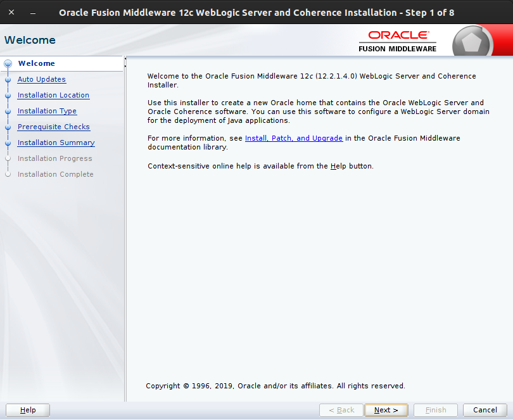
Task: Click the Context-sensitive online help sentence
Action: coord(260,166)
